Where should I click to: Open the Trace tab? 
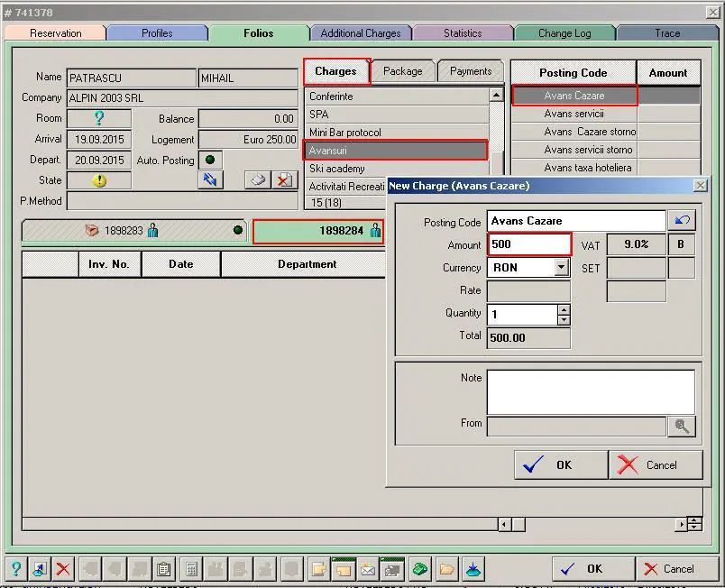click(667, 33)
